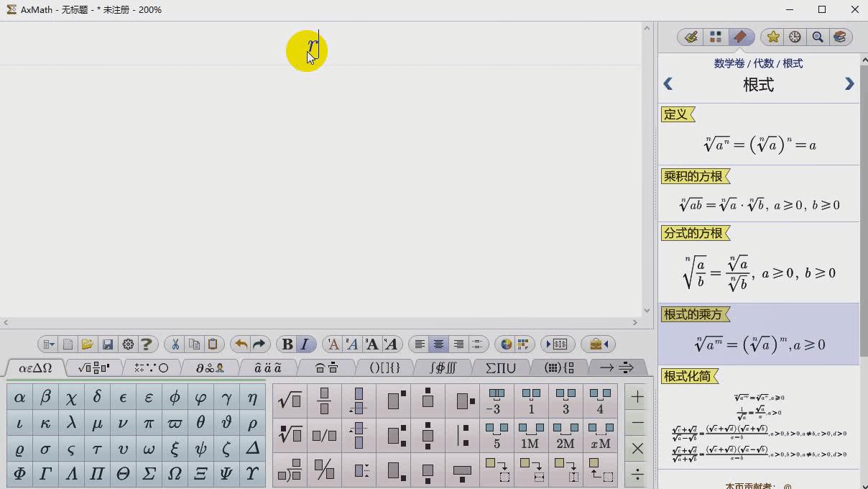Click the Undo arrow icon
Screen dimensions: 868x489
tap(239, 344)
